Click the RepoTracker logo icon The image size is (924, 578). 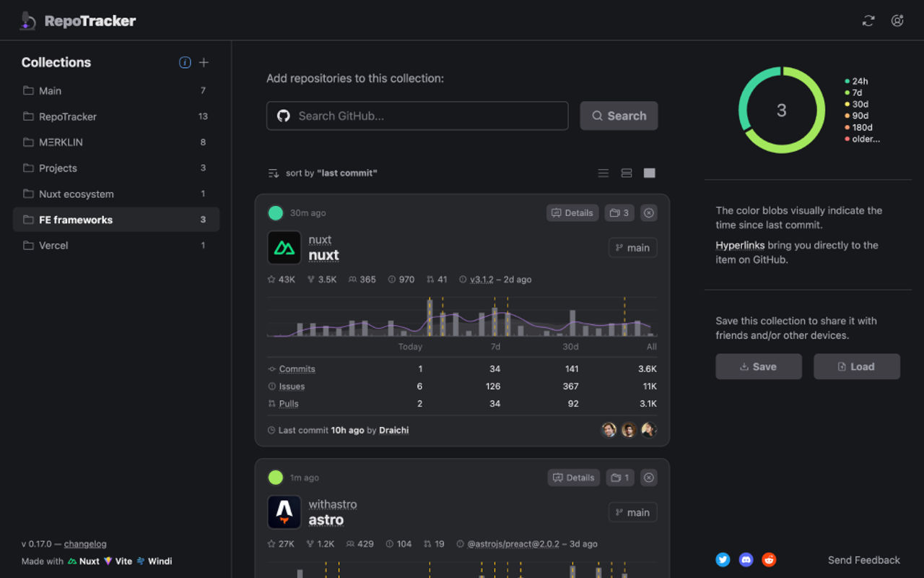pos(27,20)
